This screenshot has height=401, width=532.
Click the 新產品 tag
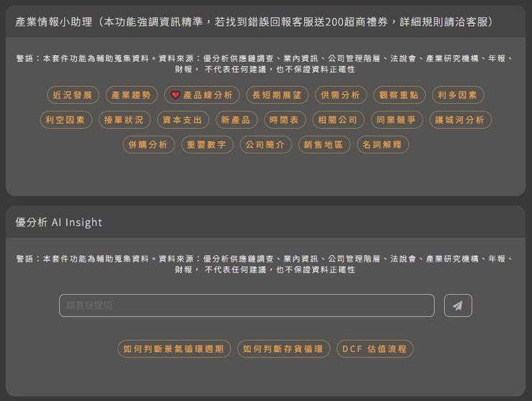(236, 120)
